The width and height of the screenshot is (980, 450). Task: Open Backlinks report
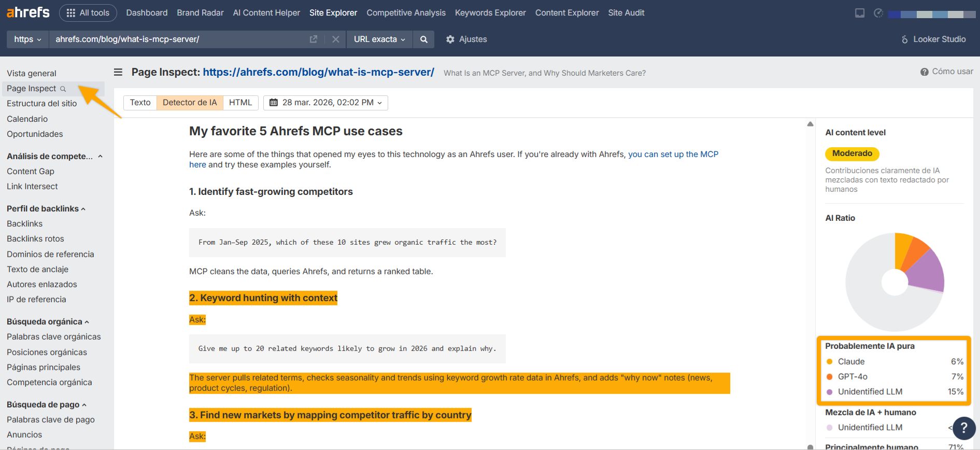25,224
